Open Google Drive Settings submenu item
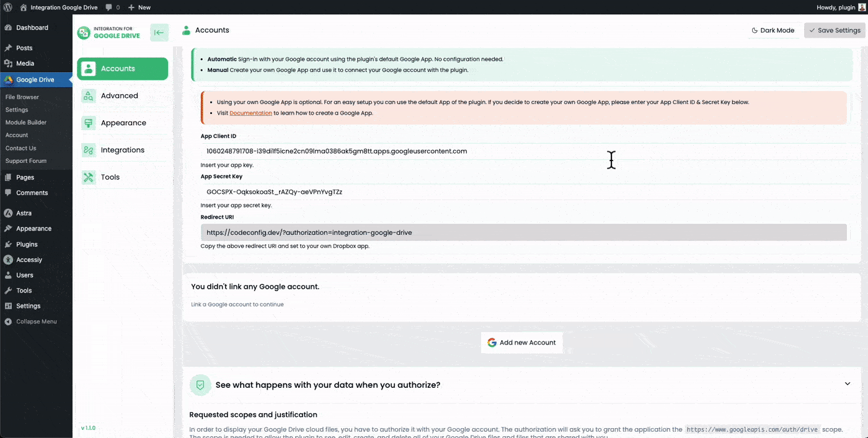This screenshot has width=868, height=438. 17,110
